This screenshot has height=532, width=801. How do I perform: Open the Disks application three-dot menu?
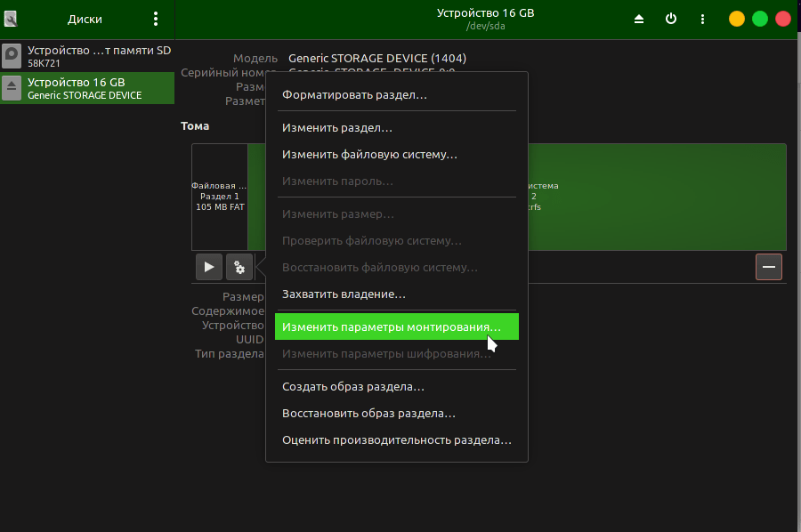coord(156,19)
